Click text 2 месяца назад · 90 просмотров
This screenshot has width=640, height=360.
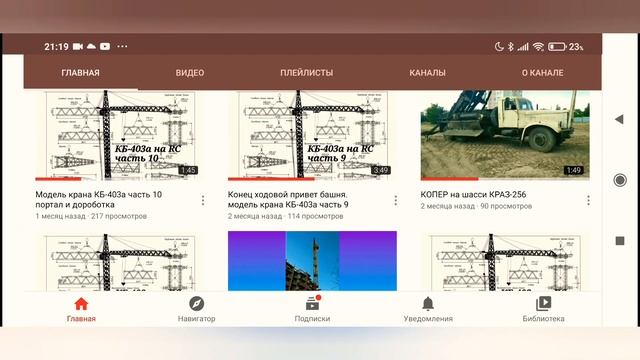coord(476,206)
